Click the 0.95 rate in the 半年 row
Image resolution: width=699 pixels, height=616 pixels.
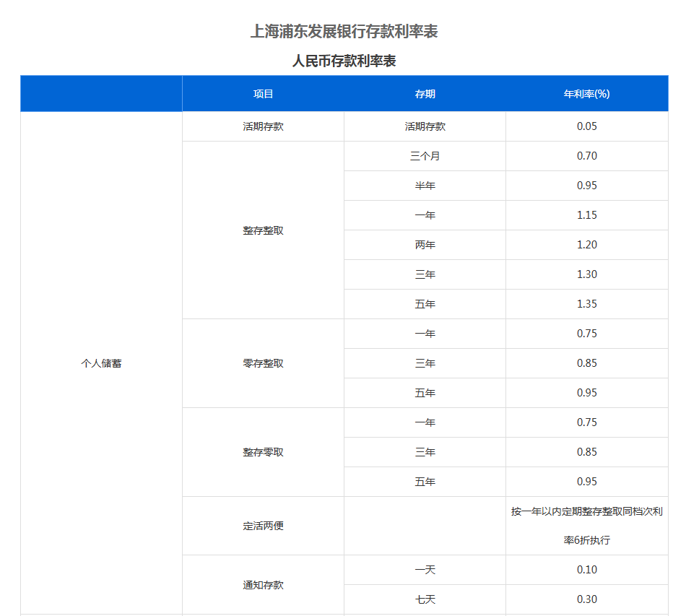point(586,186)
